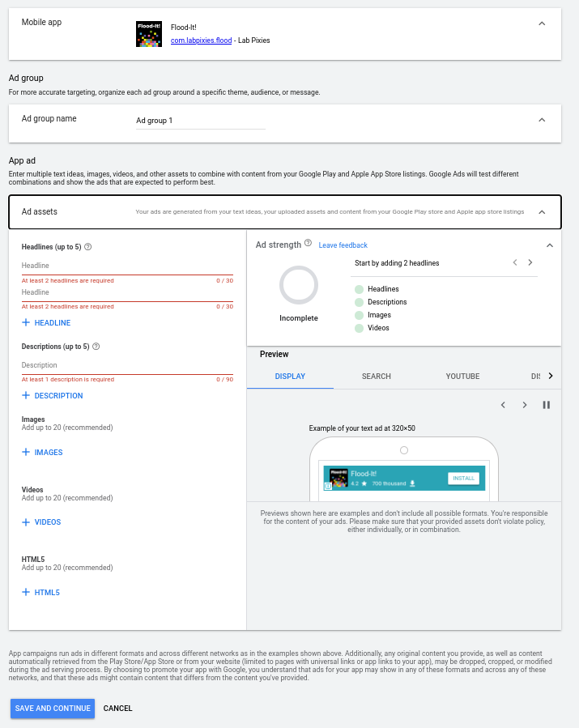Click the Descriptions help question mark icon
579x728 pixels.
(96, 347)
